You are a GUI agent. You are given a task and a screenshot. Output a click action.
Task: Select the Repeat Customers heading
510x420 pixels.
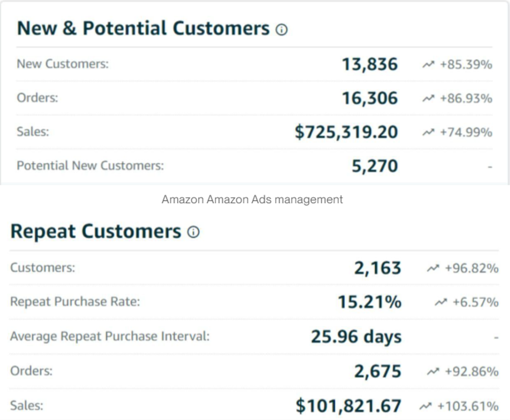[x=96, y=231]
